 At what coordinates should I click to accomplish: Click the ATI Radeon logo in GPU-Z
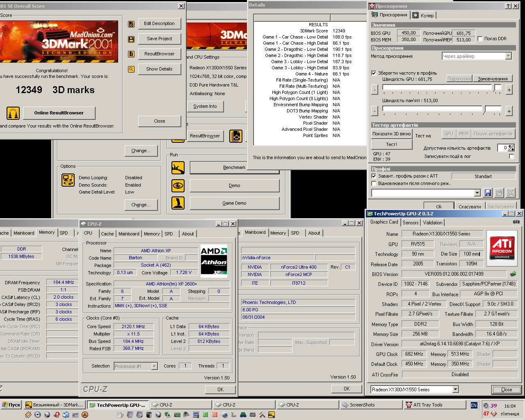502,248
